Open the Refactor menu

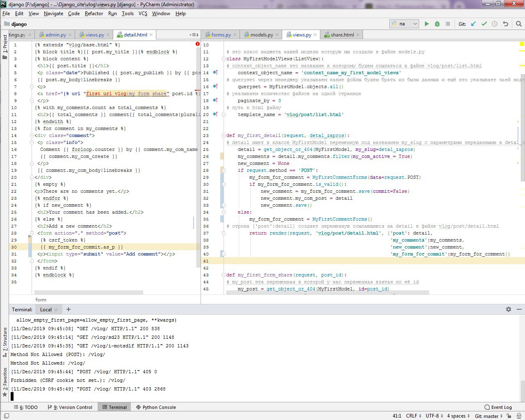(x=94, y=14)
